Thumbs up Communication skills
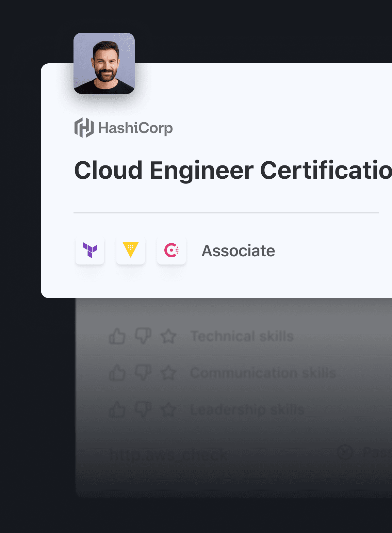Image resolution: width=392 pixels, height=533 pixels. pos(117,373)
